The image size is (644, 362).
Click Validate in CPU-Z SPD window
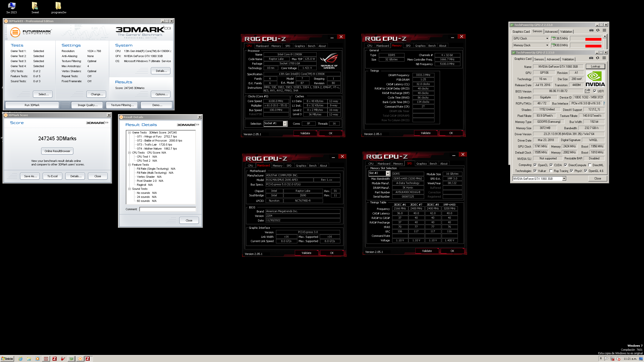[x=427, y=251]
